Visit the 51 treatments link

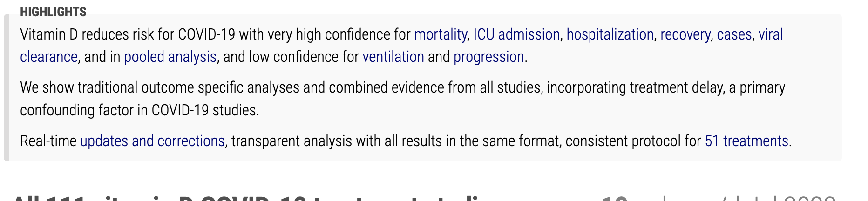coord(746,141)
